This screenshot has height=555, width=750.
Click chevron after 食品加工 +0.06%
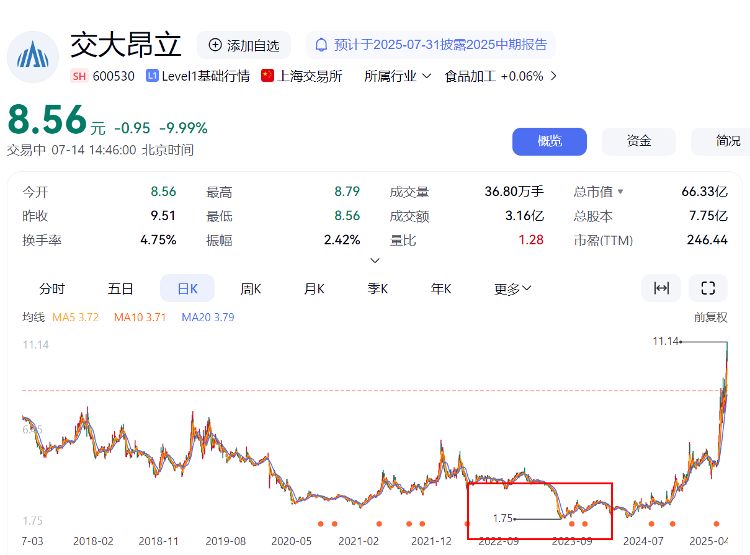point(553,76)
